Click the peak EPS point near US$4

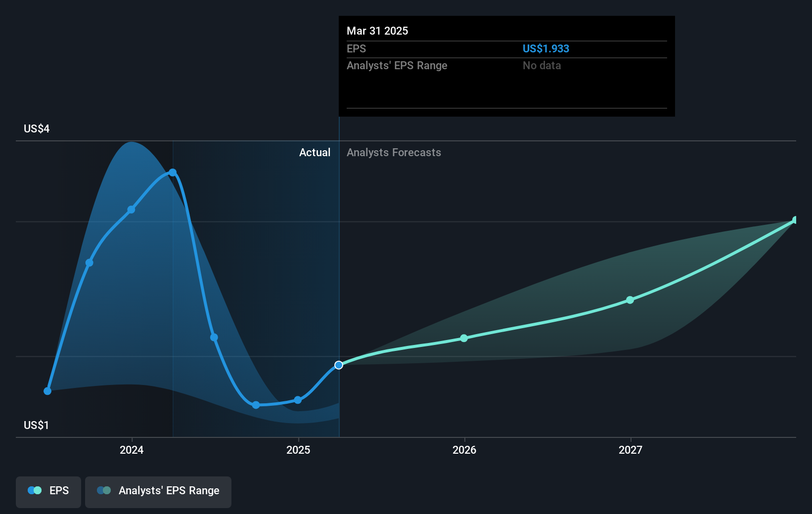tap(173, 172)
